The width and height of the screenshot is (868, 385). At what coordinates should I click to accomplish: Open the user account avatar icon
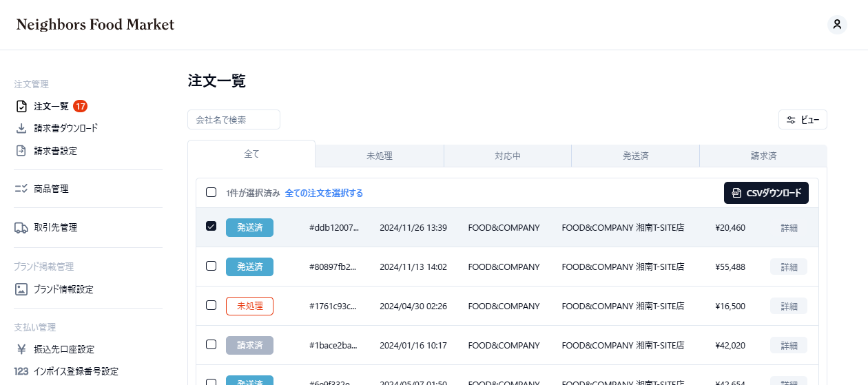coord(837,25)
